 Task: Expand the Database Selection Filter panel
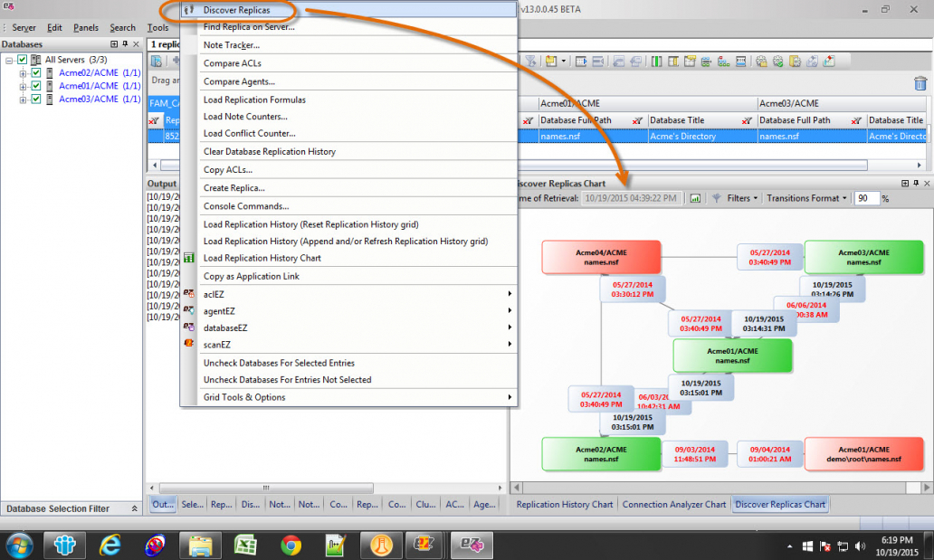[x=135, y=508]
